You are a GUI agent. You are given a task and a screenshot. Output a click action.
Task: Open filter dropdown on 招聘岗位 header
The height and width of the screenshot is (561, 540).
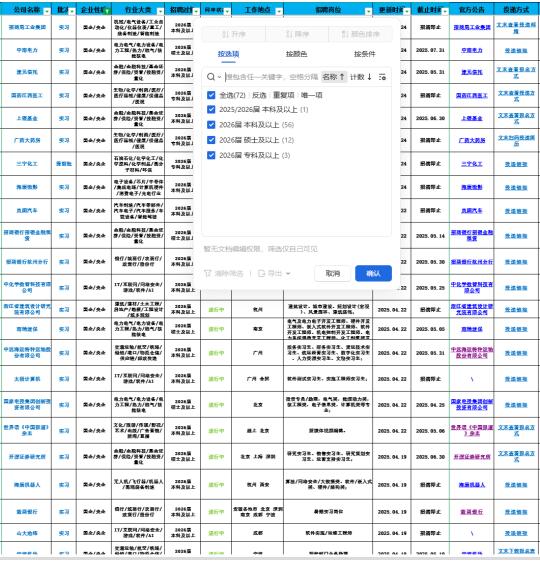coord(368,11)
